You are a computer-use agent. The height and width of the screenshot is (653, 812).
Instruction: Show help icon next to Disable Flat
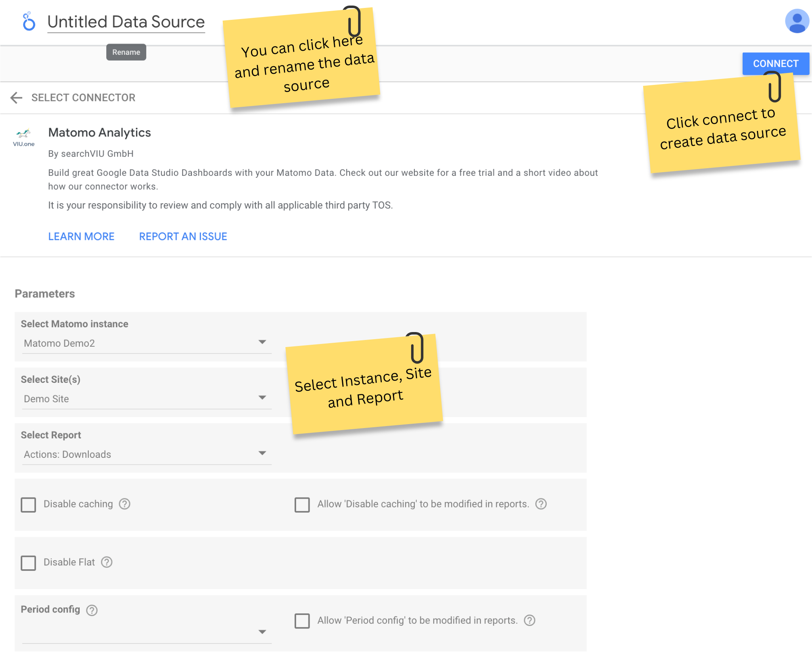coord(107,562)
